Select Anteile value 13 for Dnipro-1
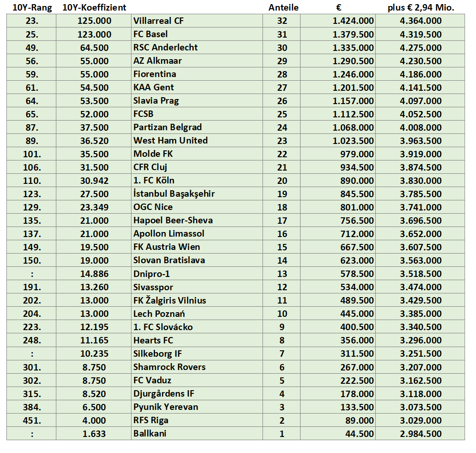This screenshot has width=476, height=453. click(x=282, y=274)
